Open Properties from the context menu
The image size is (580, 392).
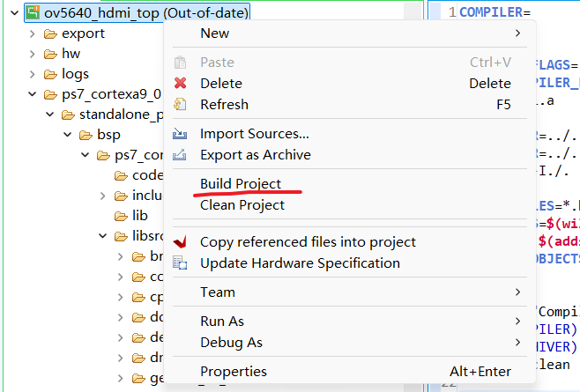click(x=234, y=371)
